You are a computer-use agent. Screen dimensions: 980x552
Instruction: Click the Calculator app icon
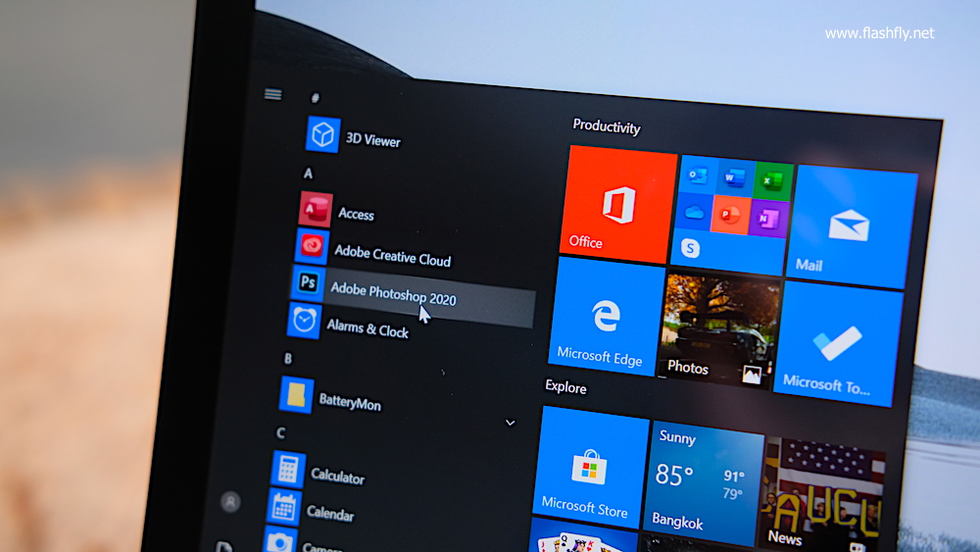pos(288,468)
